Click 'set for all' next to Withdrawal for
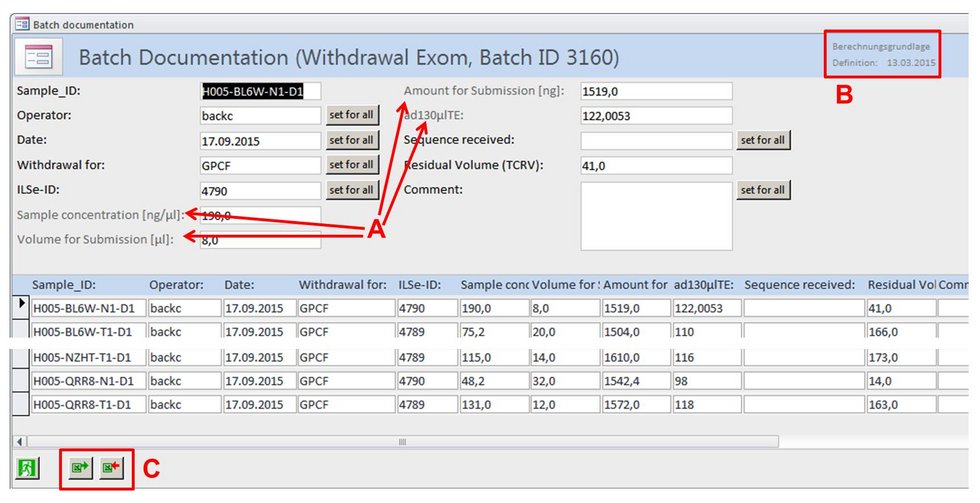 pyautogui.click(x=352, y=165)
